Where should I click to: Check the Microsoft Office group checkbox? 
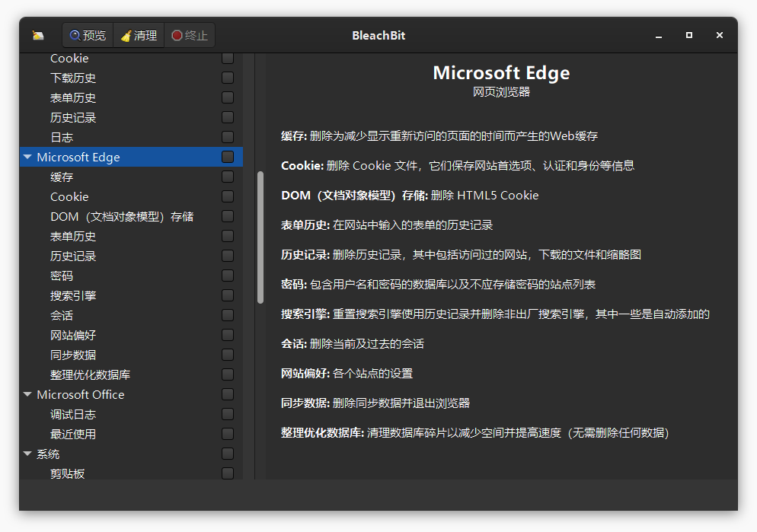[228, 394]
